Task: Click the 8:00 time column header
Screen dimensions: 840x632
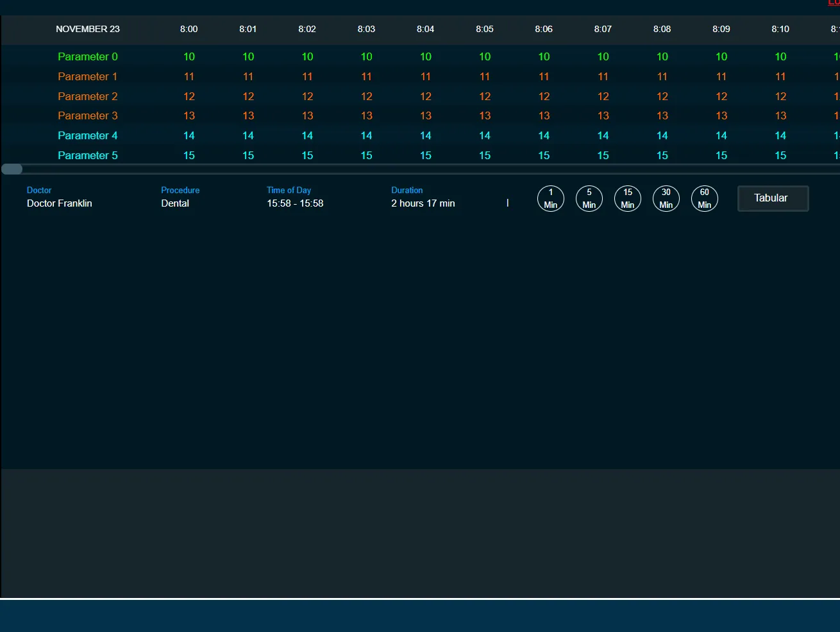Action: click(x=189, y=29)
